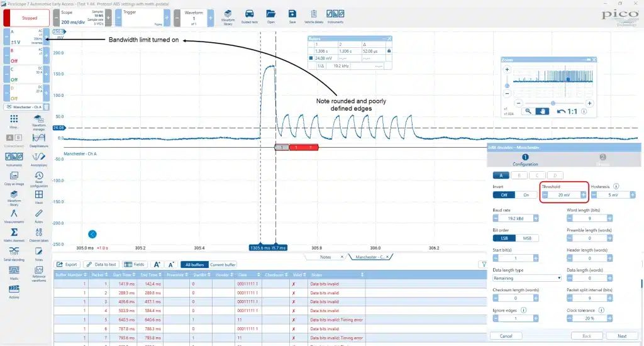This screenshot has height=346, width=644.
Task: Open Data length type Remaining dropdown
Action: tap(527, 278)
